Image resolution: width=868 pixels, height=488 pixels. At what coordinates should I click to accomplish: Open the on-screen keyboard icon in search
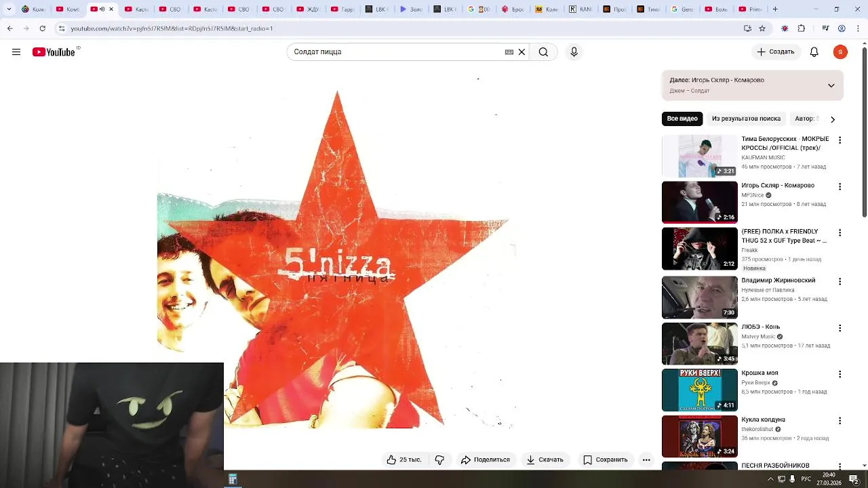tap(509, 52)
